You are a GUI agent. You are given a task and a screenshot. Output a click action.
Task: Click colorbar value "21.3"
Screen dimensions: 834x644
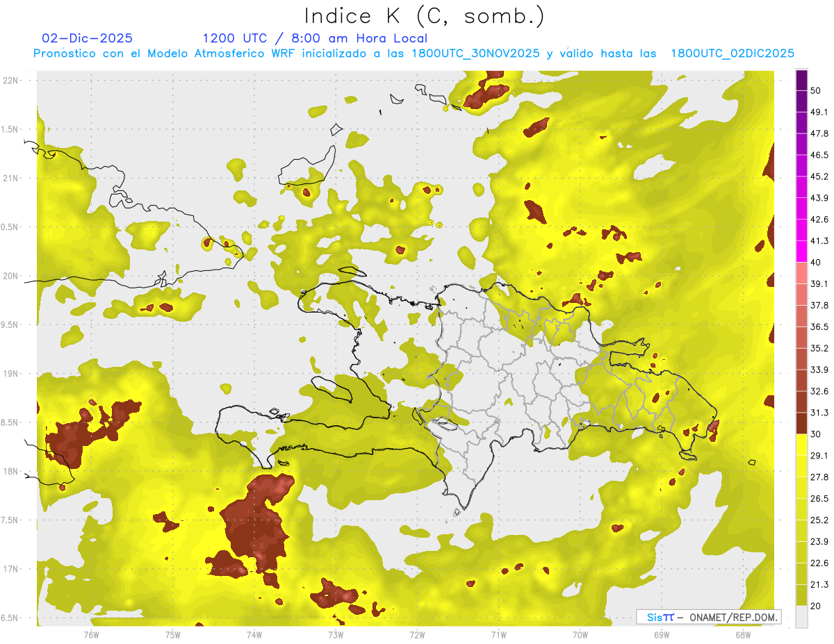tap(819, 584)
